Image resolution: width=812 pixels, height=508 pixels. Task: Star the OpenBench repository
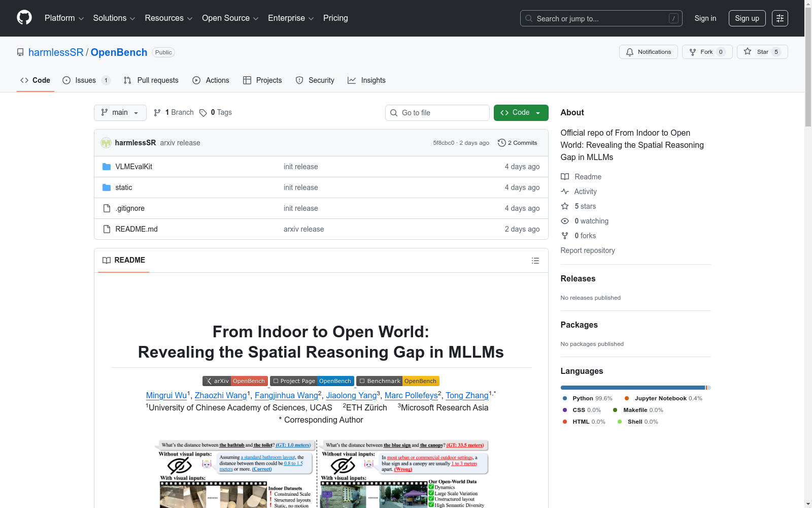tap(762, 52)
